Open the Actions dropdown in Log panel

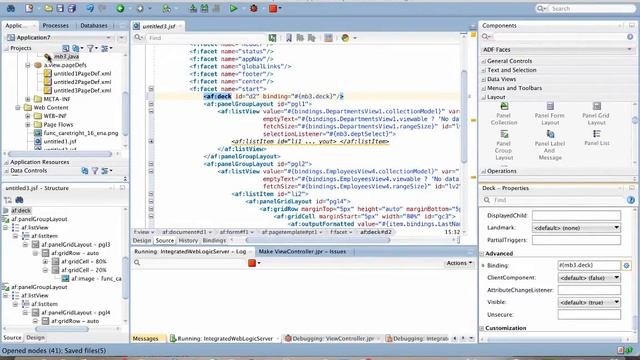459,263
